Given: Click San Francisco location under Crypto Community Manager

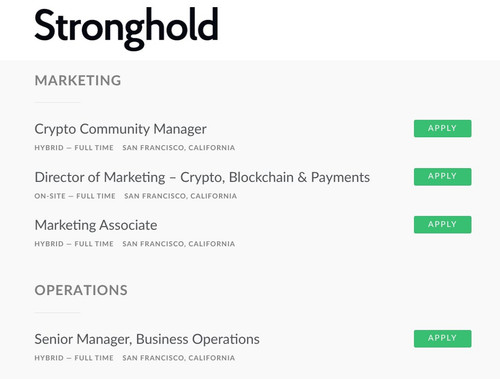Looking at the screenshot, I should point(179,148).
